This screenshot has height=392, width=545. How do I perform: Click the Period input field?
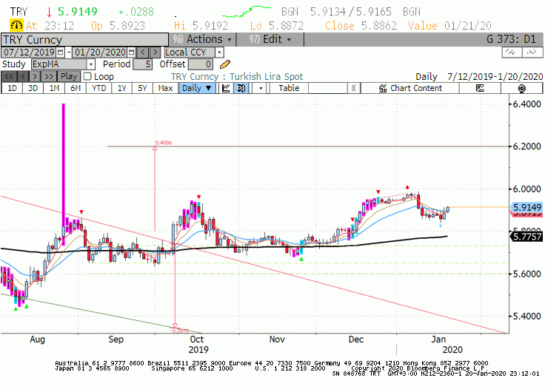(x=142, y=64)
